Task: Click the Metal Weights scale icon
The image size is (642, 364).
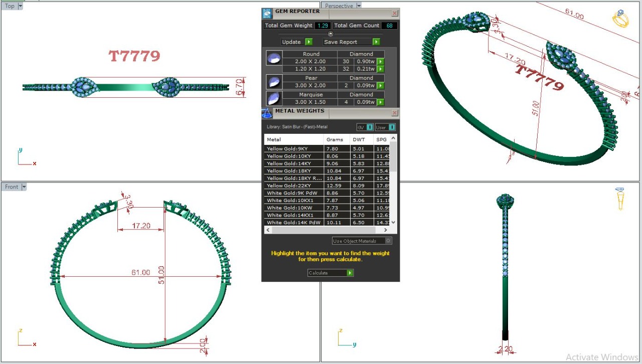Action: (267, 113)
